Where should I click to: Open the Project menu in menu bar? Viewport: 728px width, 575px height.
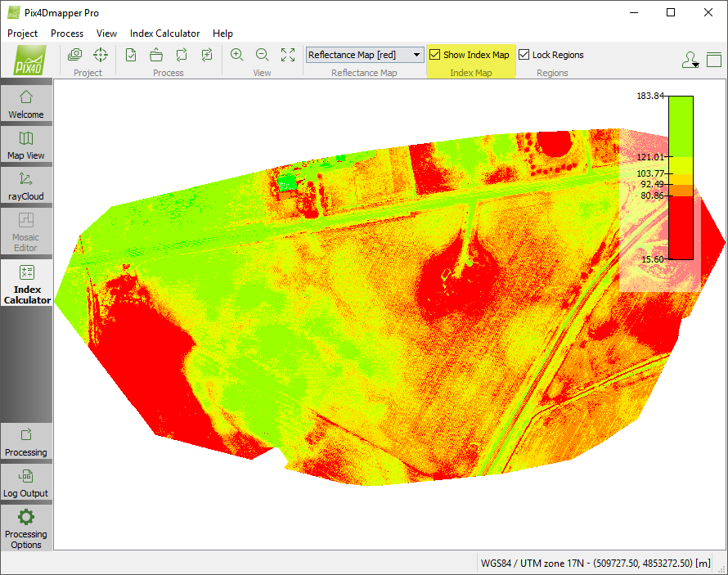[23, 34]
